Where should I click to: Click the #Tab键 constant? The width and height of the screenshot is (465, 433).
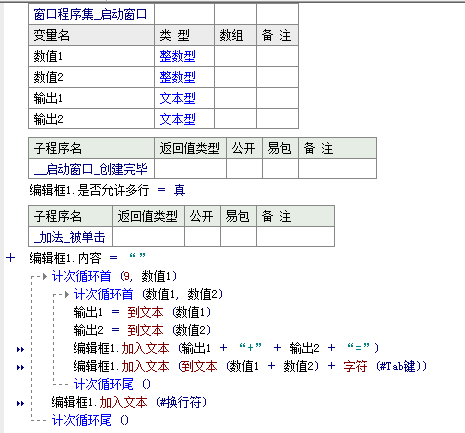398,366
